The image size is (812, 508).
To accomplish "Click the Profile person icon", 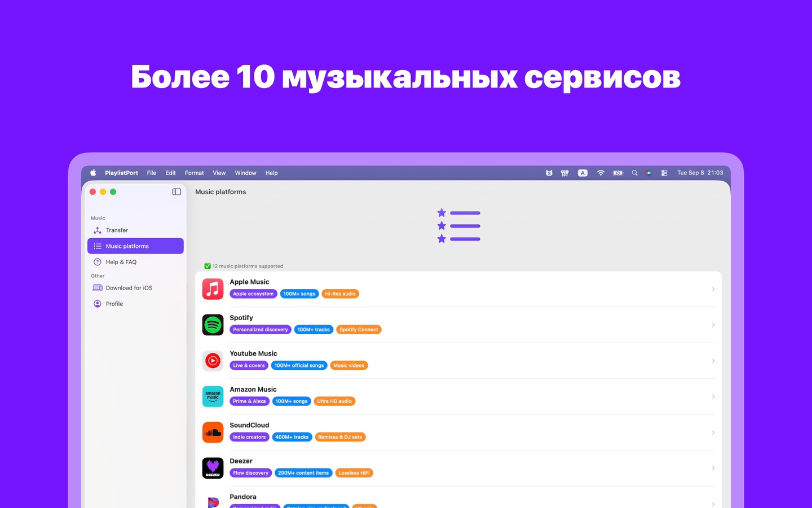I will 98,304.
